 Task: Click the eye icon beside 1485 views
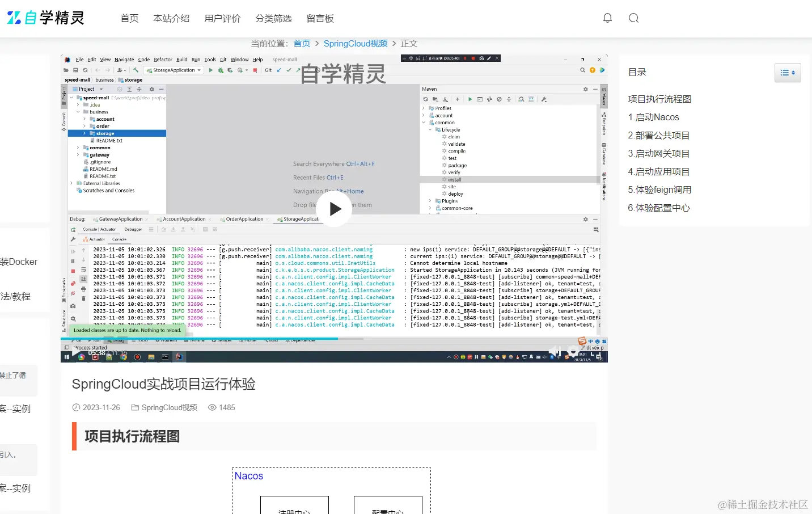(x=213, y=407)
